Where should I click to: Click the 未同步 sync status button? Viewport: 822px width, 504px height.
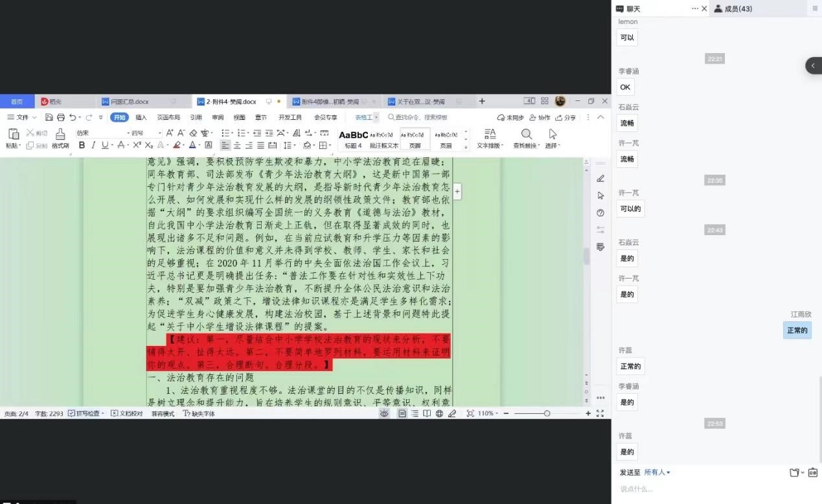click(510, 117)
